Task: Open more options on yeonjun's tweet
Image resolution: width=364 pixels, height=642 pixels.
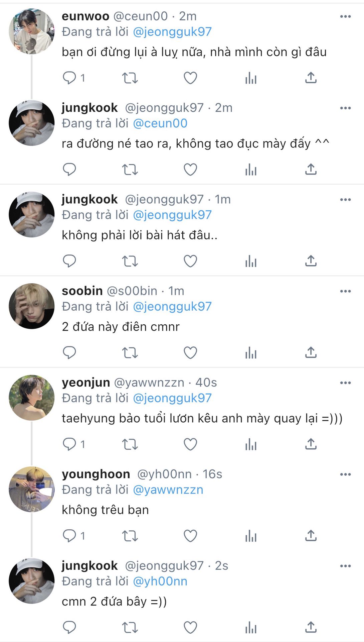Action: pyautogui.click(x=345, y=383)
